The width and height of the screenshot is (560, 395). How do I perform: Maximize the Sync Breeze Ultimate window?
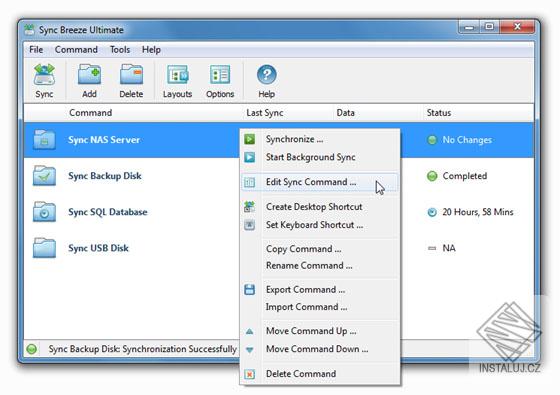tap(490, 27)
